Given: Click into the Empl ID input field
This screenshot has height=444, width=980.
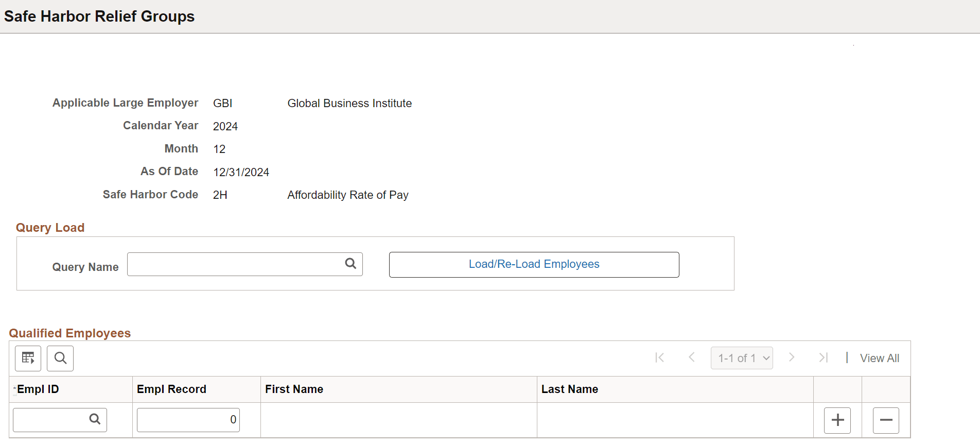Looking at the screenshot, I should [50, 420].
